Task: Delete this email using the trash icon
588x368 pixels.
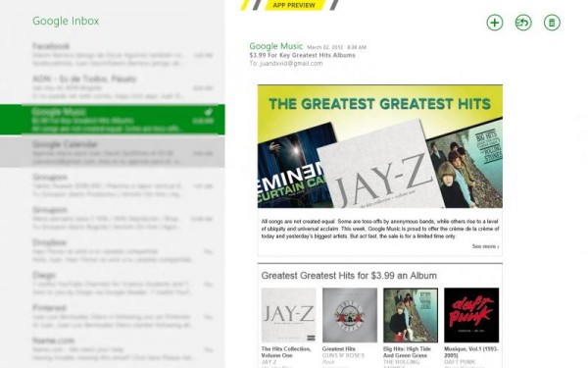Action: click(x=552, y=23)
